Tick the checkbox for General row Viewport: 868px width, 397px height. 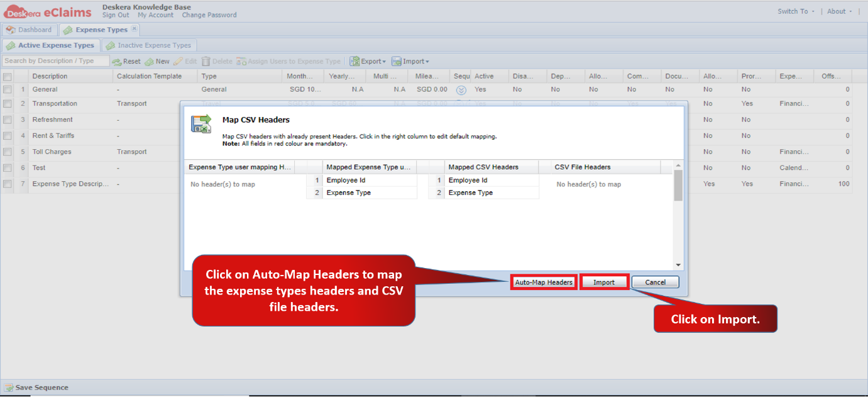coord(8,89)
